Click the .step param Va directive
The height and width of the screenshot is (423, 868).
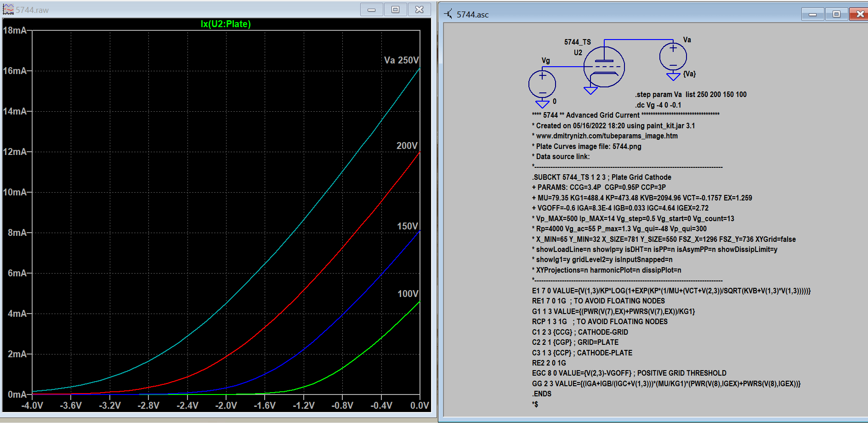tap(691, 94)
